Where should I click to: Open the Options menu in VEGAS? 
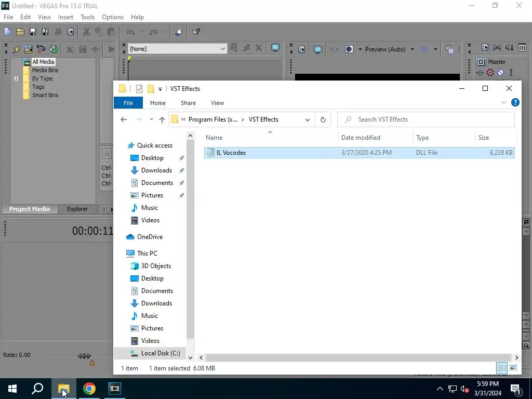point(113,17)
